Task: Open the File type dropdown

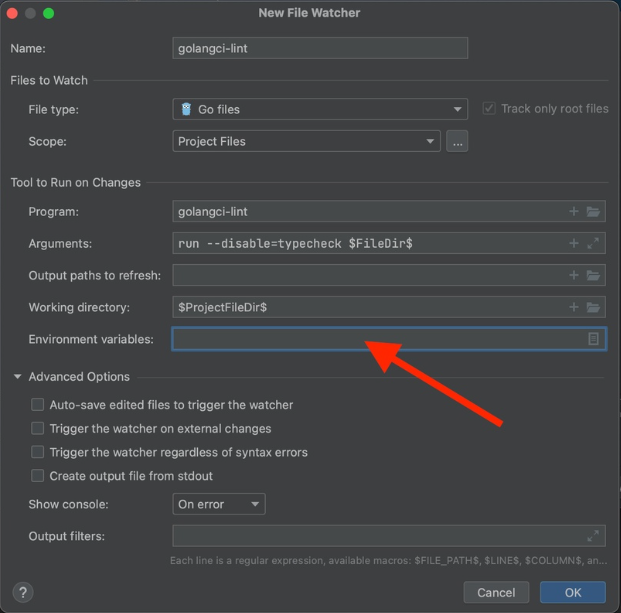Action: pyautogui.click(x=320, y=109)
